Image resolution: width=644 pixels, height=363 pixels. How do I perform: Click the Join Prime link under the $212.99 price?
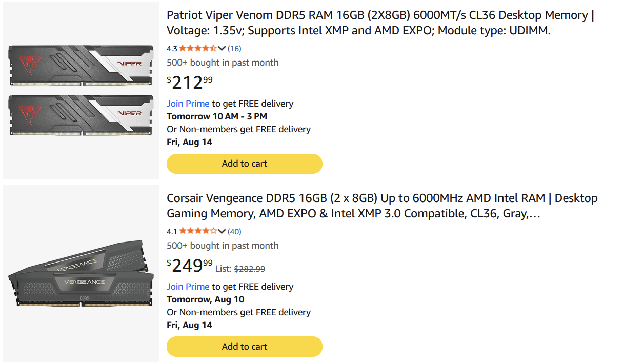pyautogui.click(x=188, y=104)
